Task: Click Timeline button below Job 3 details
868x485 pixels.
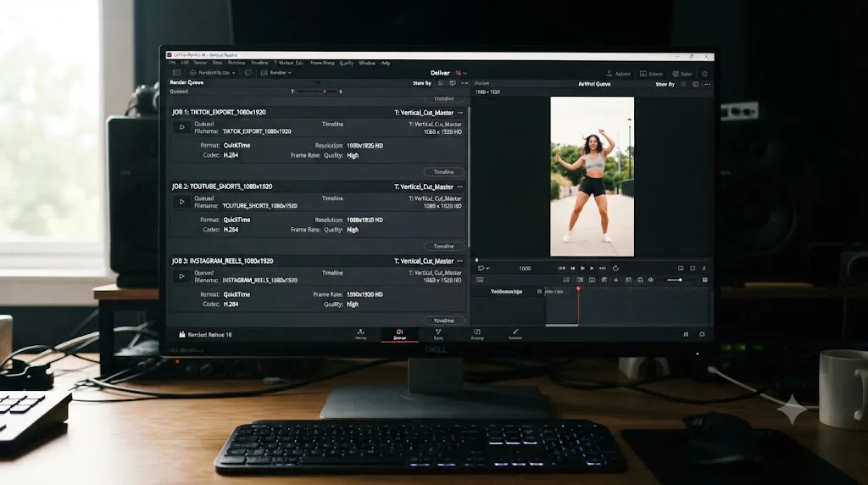Action: pos(444,320)
